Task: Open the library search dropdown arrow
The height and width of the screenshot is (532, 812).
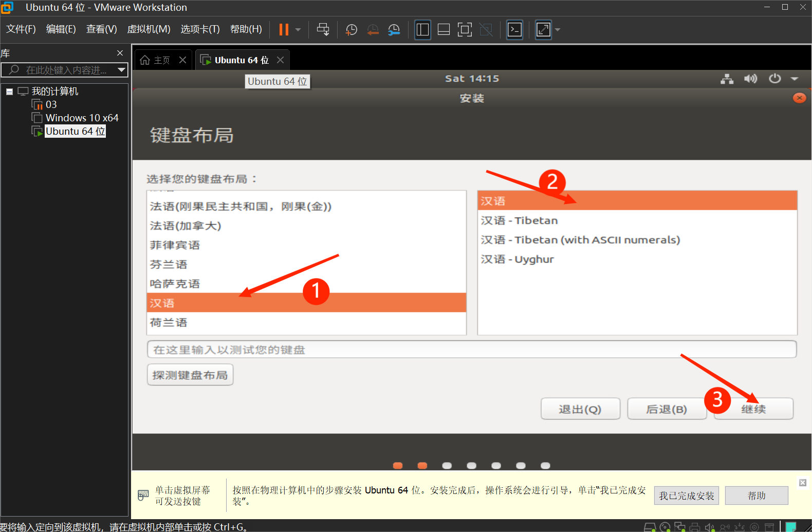Action: pyautogui.click(x=122, y=70)
